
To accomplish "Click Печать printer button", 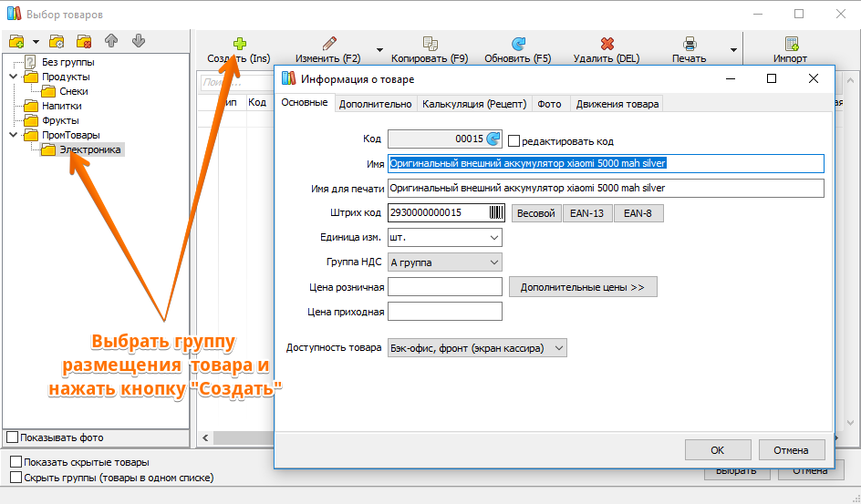I will click(690, 50).
